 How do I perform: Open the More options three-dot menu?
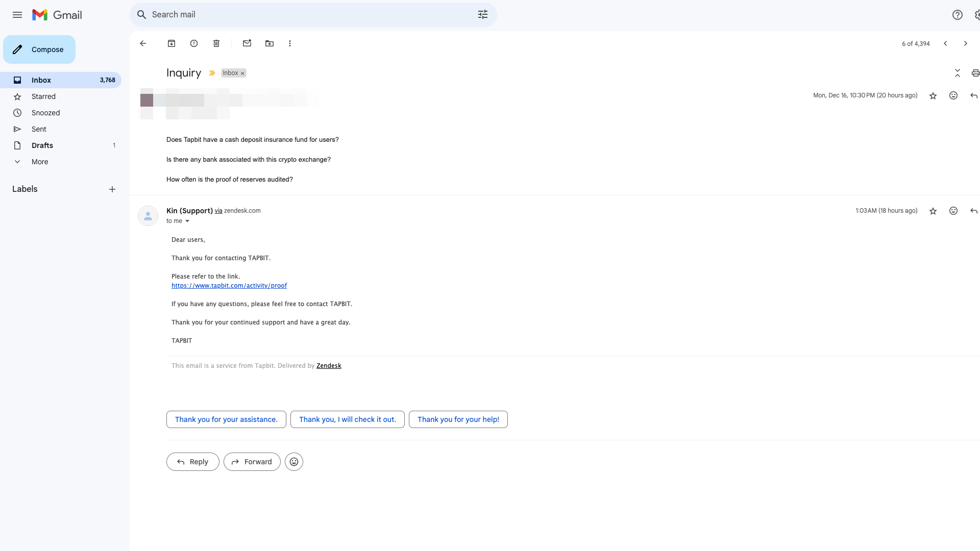290,43
